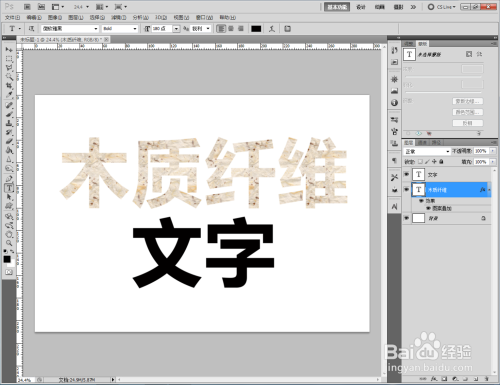Open the layer opacity slider arrow
Screen dimensions: 500x385
pos(492,151)
